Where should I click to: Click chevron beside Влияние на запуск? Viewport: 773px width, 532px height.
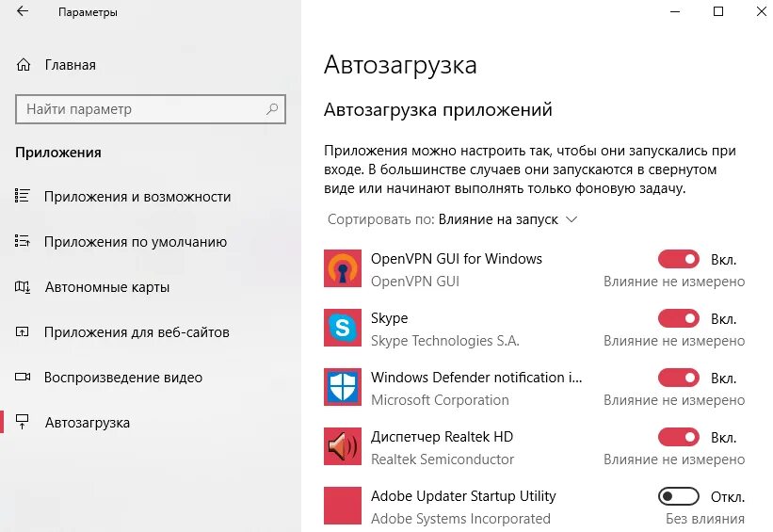pos(572,219)
